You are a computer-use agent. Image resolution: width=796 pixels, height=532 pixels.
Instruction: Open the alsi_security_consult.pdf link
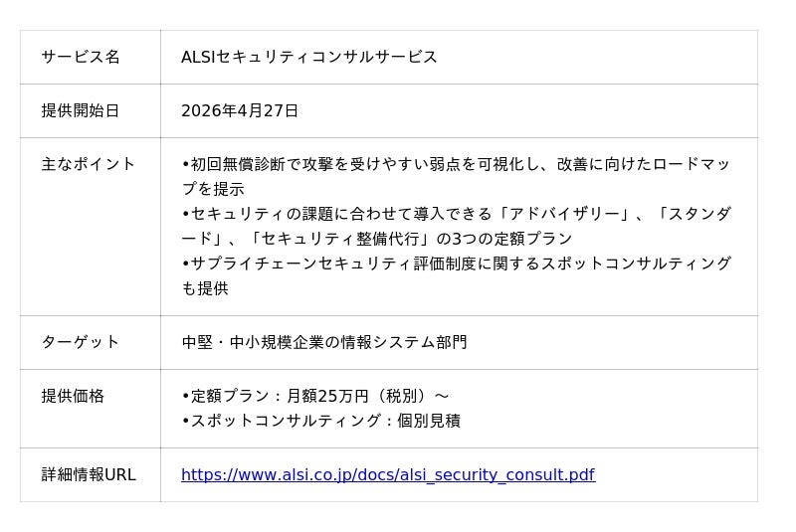point(388,475)
